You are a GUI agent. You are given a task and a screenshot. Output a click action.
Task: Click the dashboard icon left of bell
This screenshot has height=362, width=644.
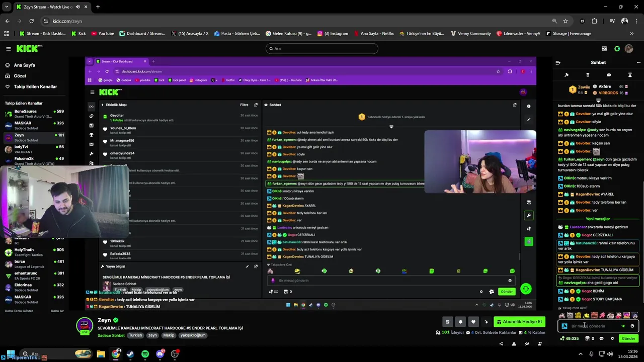click(x=447, y=322)
